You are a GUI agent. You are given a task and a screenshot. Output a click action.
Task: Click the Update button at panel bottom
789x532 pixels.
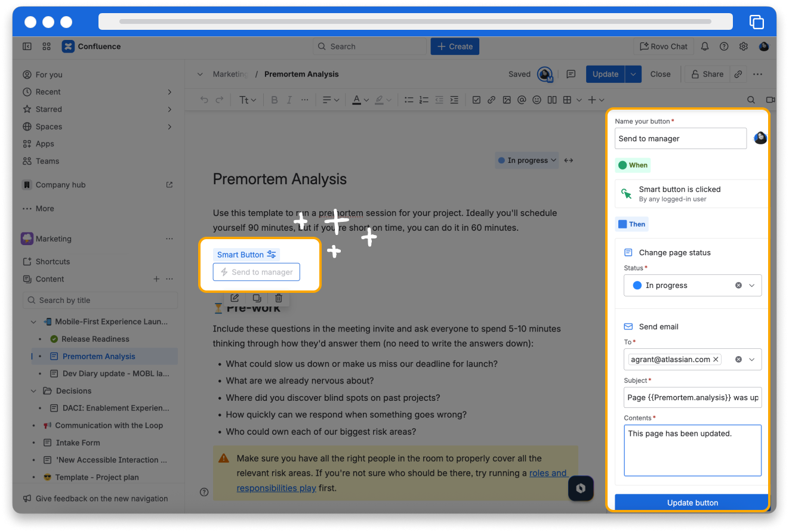pos(692,503)
